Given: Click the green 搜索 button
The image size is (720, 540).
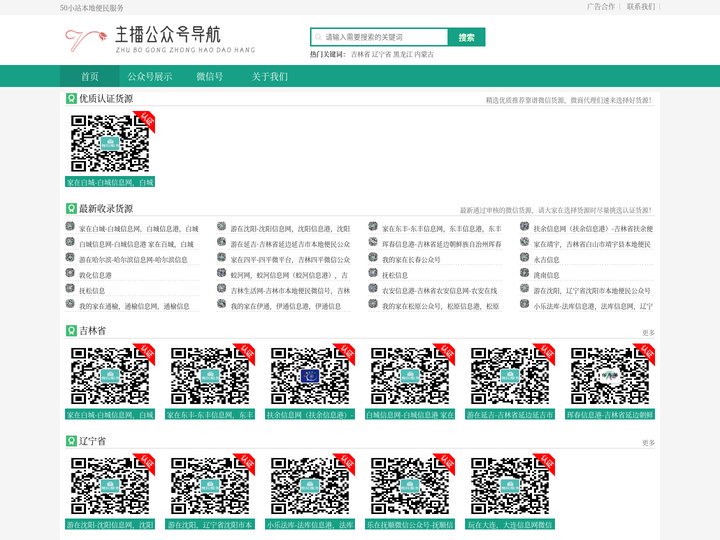Looking at the screenshot, I should click(x=467, y=37).
